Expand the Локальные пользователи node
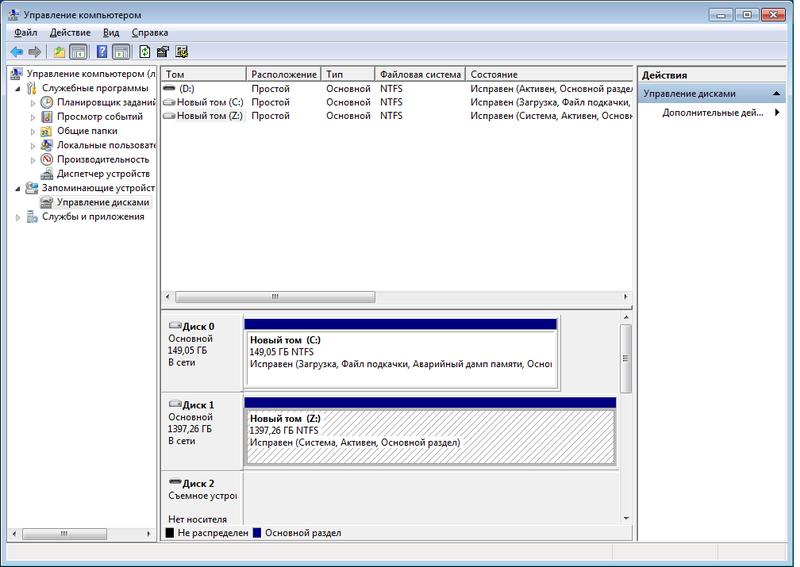The image size is (800, 567). [x=33, y=146]
